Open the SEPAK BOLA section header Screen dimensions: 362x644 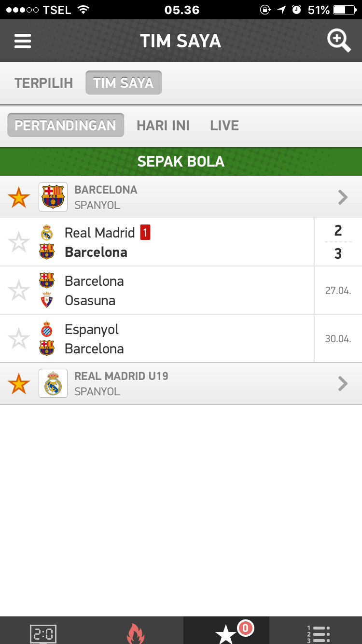click(181, 161)
